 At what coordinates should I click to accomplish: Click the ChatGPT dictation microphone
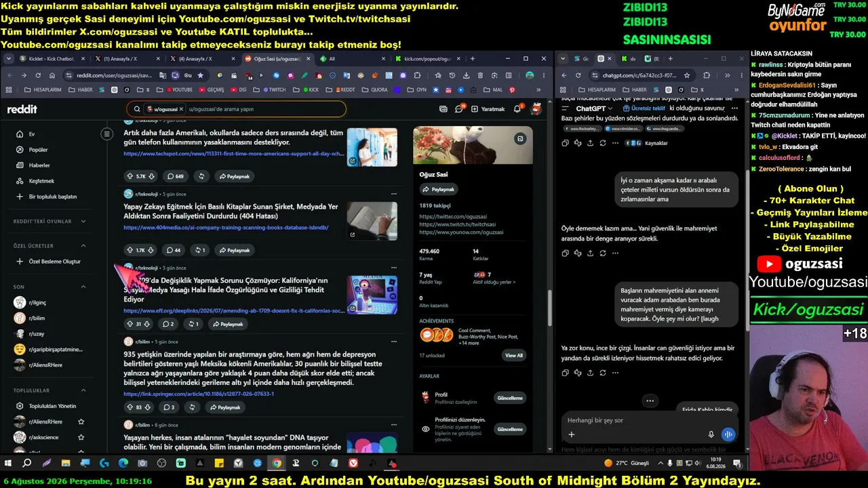[711, 434]
